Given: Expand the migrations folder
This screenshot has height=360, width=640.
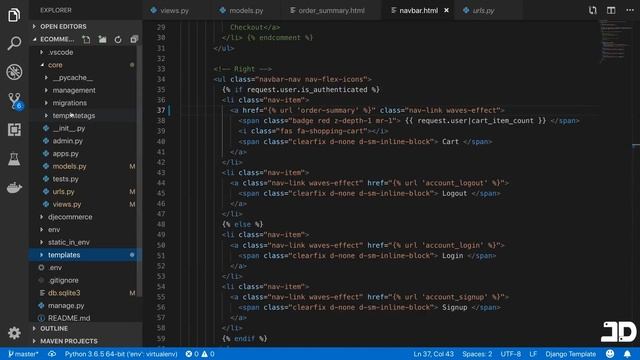Looking at the screenshot, I should [69, 103].
